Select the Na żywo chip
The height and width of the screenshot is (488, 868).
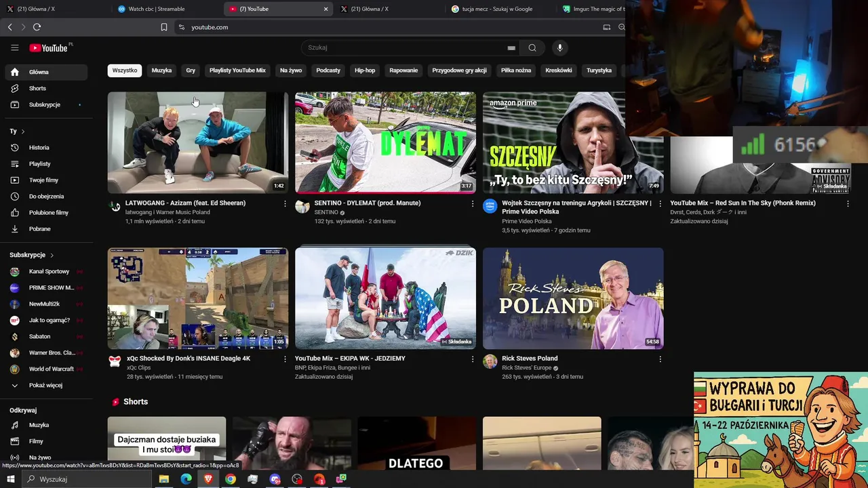pos(291,70)
